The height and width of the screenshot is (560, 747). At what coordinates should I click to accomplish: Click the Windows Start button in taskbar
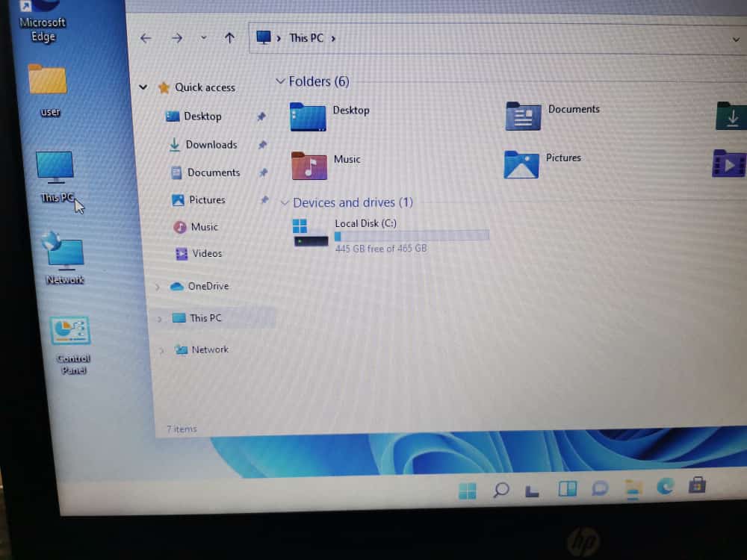tap(468, 491)
